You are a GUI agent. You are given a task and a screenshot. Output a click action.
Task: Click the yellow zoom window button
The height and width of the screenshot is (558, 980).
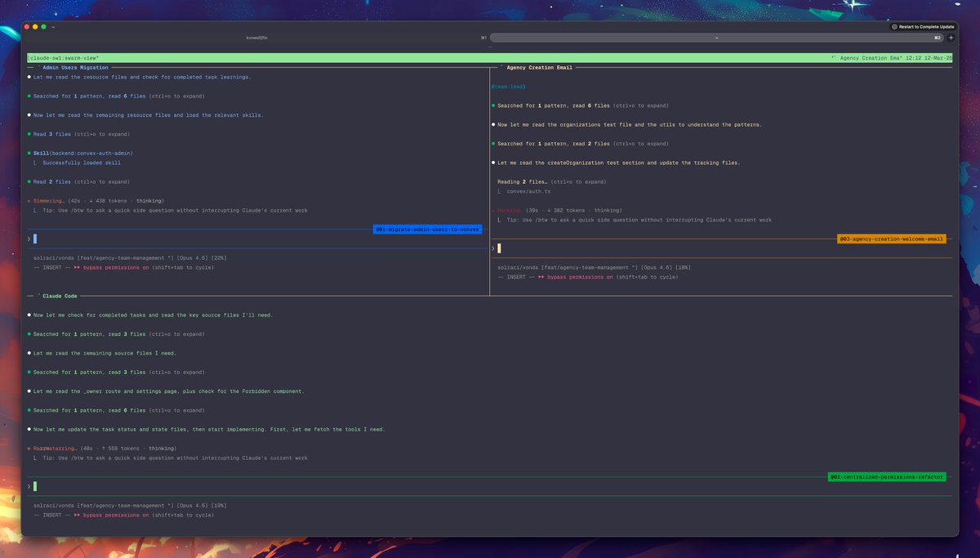coord(36,27)
